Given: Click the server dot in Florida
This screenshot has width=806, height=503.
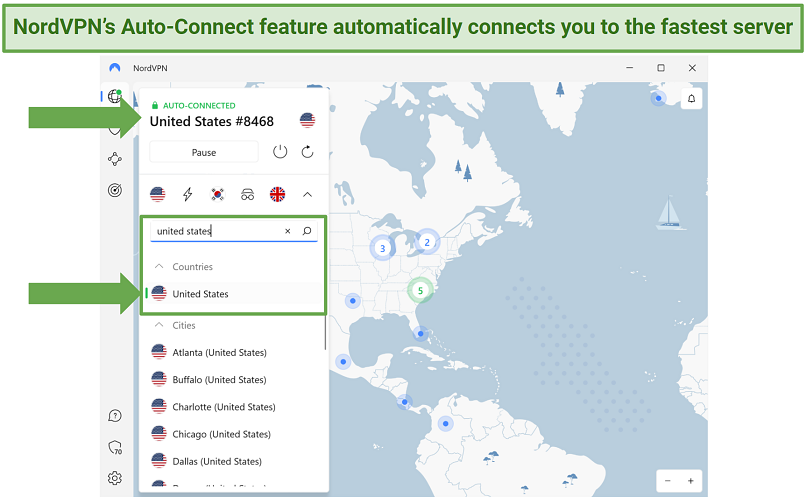Looking at the screenshot, I should (420, 333).
